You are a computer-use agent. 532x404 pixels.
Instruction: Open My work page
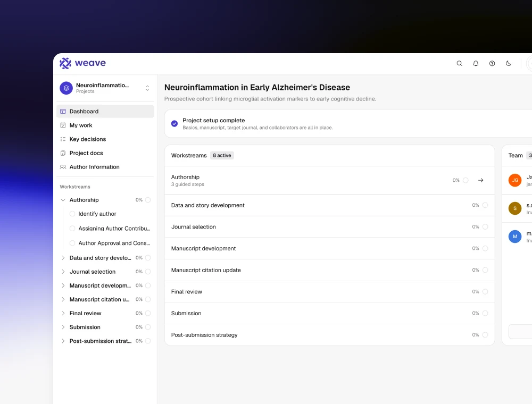(x=105, y=125)
